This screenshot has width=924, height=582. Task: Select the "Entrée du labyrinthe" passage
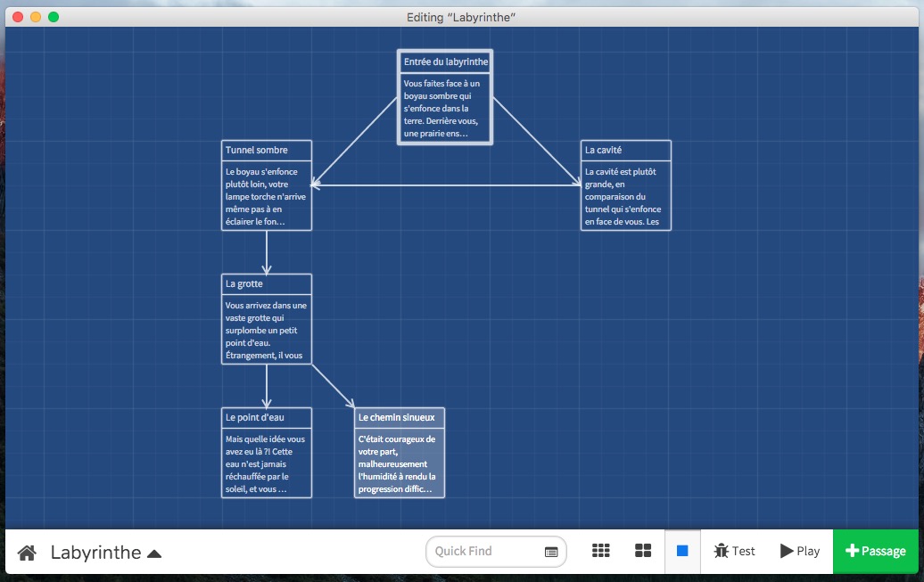[445, 96]
